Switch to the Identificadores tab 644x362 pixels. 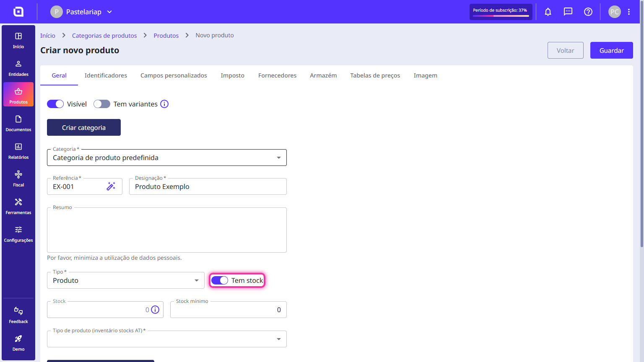[x=106, y=75]
